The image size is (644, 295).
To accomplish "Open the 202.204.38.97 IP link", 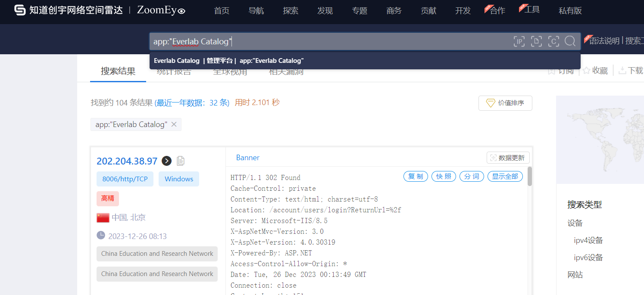I will [127, 161].
